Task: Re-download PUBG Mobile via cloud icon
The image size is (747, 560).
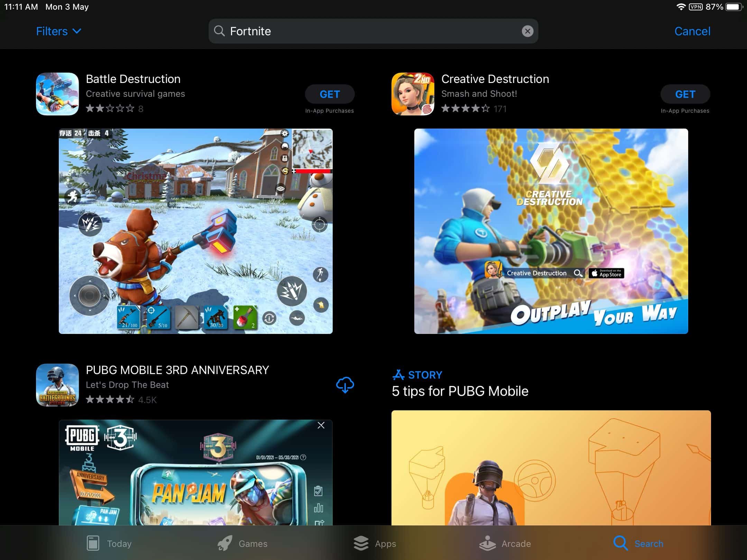Action: [x=345, y=385]
